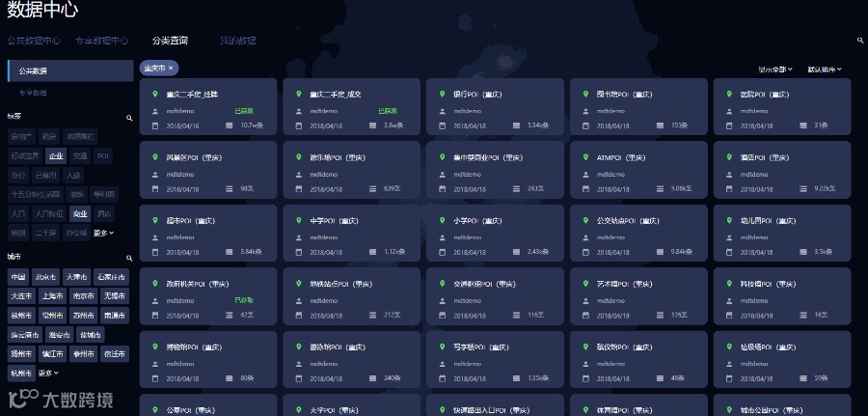Switch to 分类查询 tab
This screenshot has height=416, width=868.
tap(170, 41)
